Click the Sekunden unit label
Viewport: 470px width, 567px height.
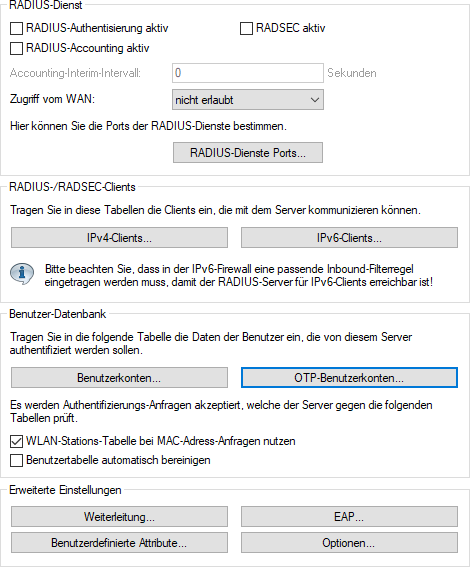352,73
